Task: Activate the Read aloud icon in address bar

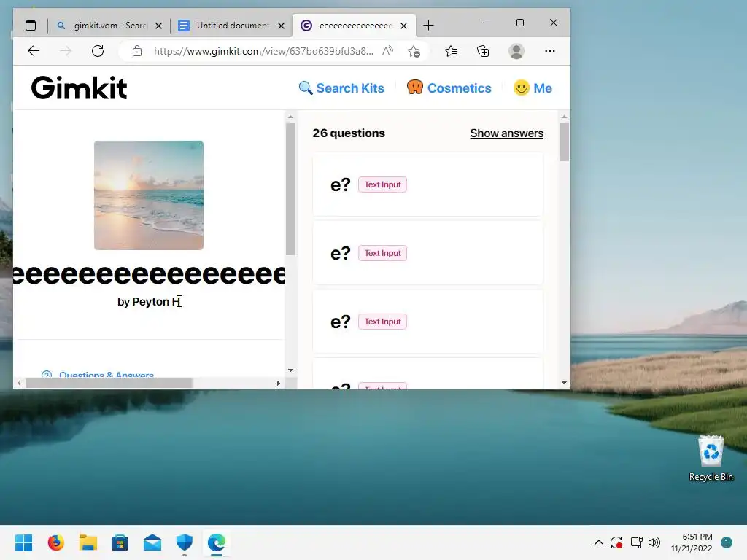Action: coord(388,51)
